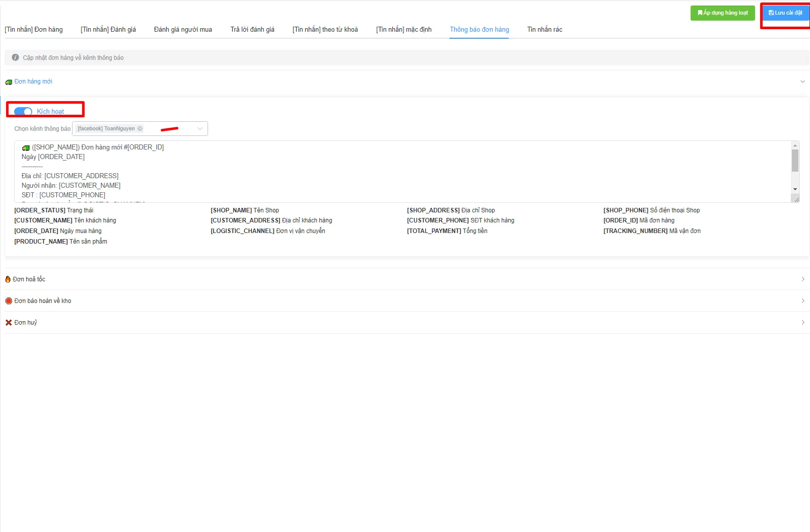Click the [SHOP_PHONE] Số điện thoại Shop placeholder
Screen dimensions: 810x532
pos(652,210)
